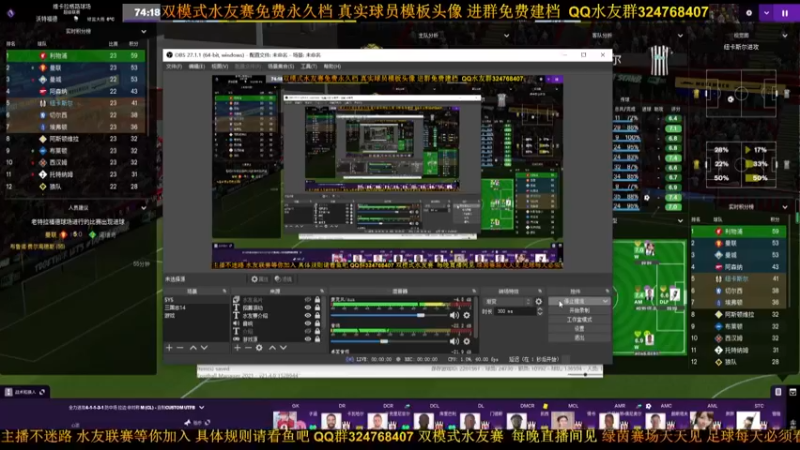The height and width of the screenshot is (450, 800).
Task: Pop out the Audio Mixer dock with its header icon
Action: coord(473,291)
